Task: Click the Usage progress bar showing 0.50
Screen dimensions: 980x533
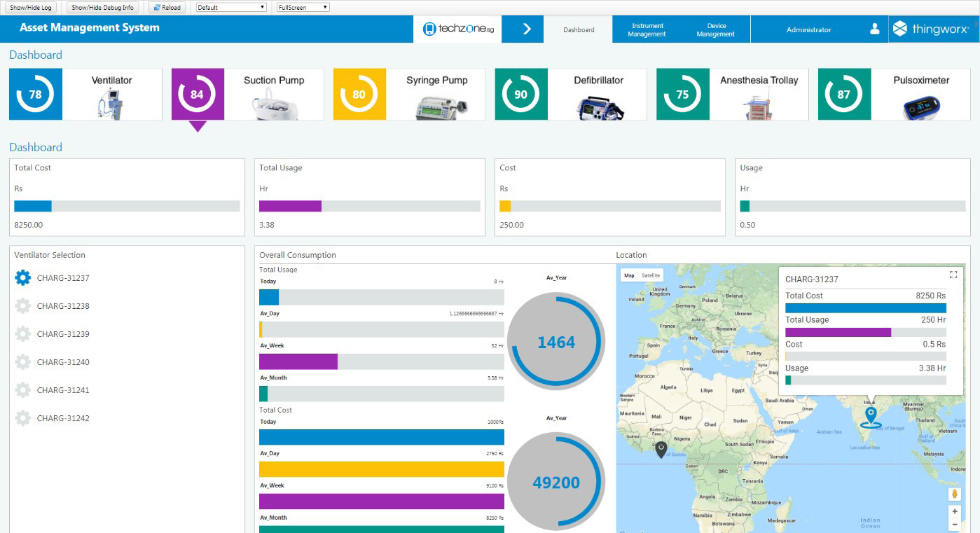Action: [853, 206]
